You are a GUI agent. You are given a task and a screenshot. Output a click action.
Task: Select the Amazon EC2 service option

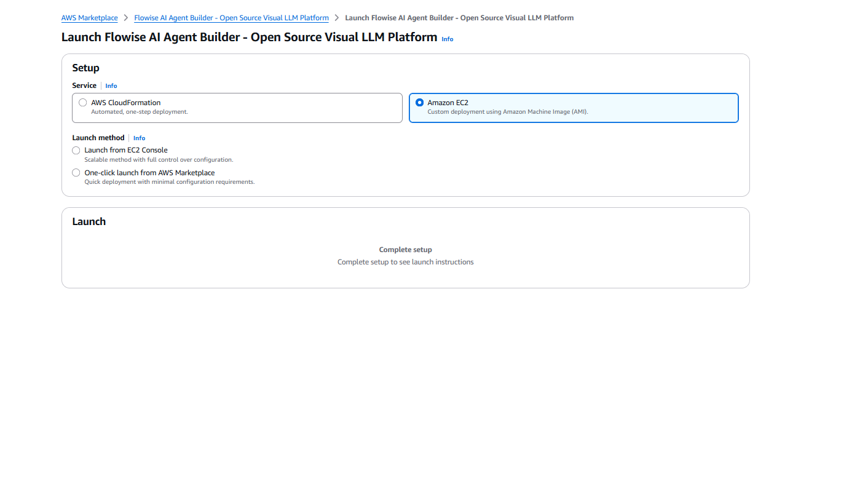(x=574, y=108)
